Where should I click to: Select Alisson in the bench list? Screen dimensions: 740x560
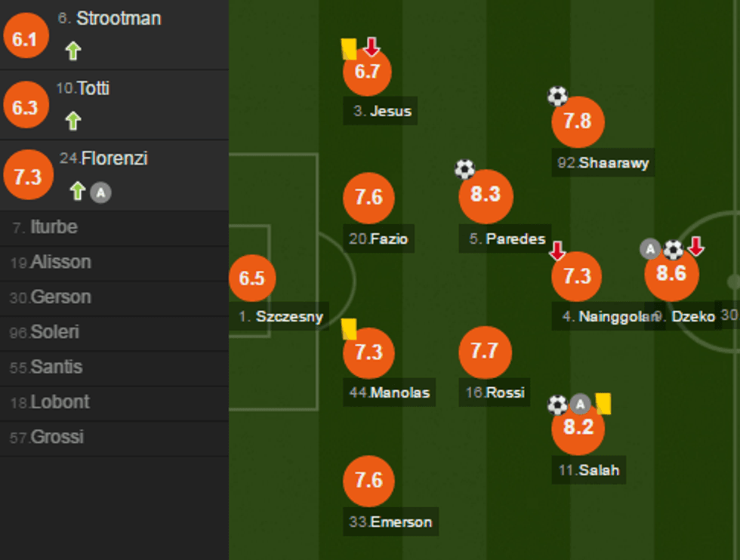60,262
